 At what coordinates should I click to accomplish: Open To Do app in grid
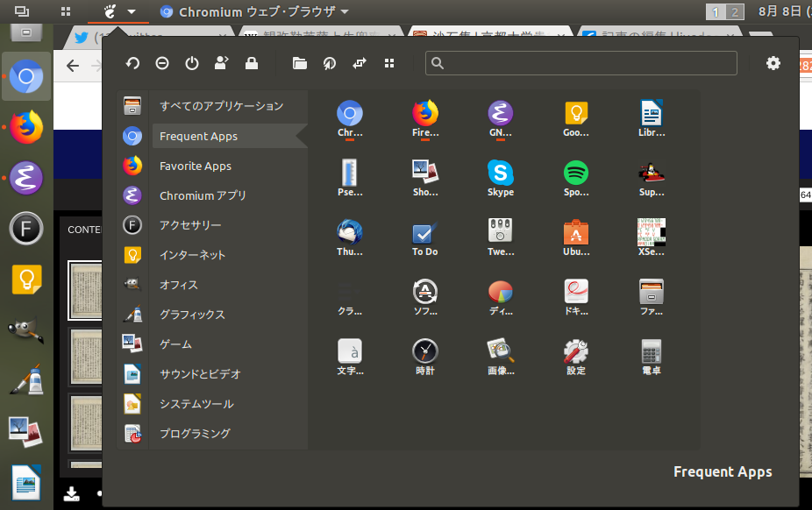point(425,238)
